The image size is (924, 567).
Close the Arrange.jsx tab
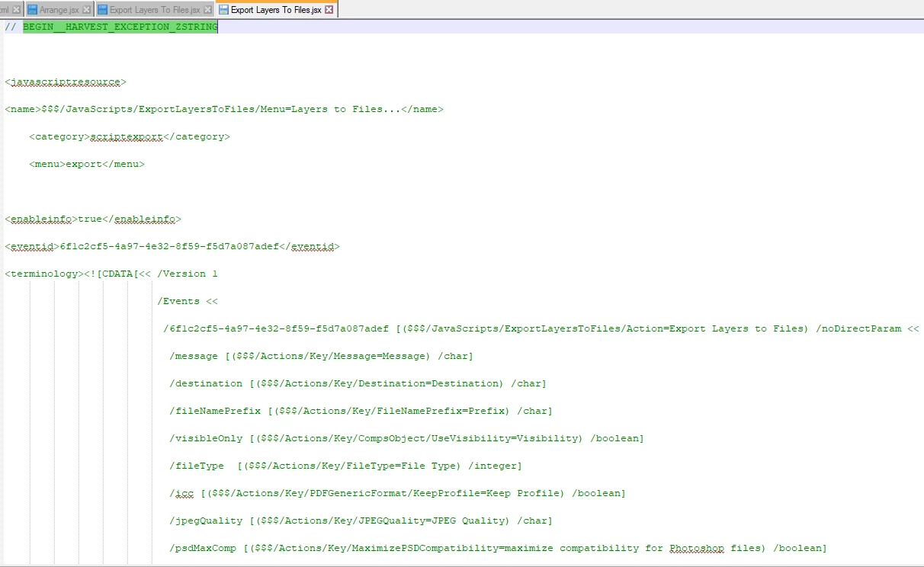point(86,10)
